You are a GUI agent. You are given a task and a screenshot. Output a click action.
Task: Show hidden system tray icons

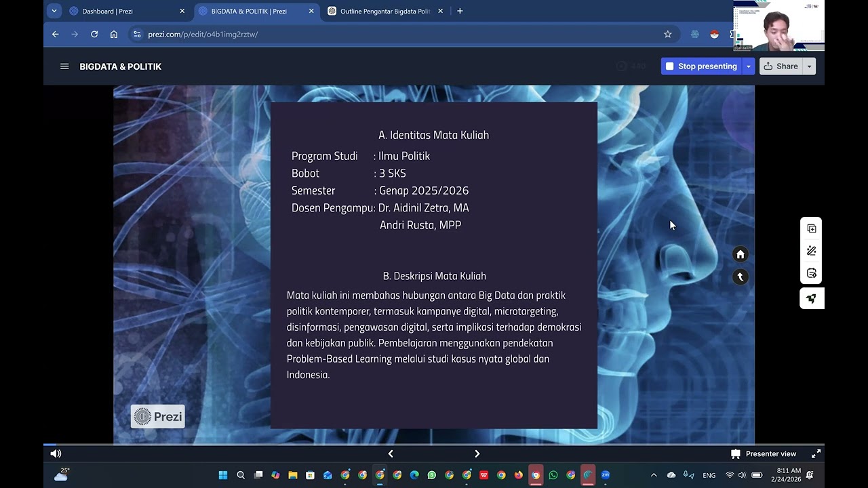coord(654,475)
